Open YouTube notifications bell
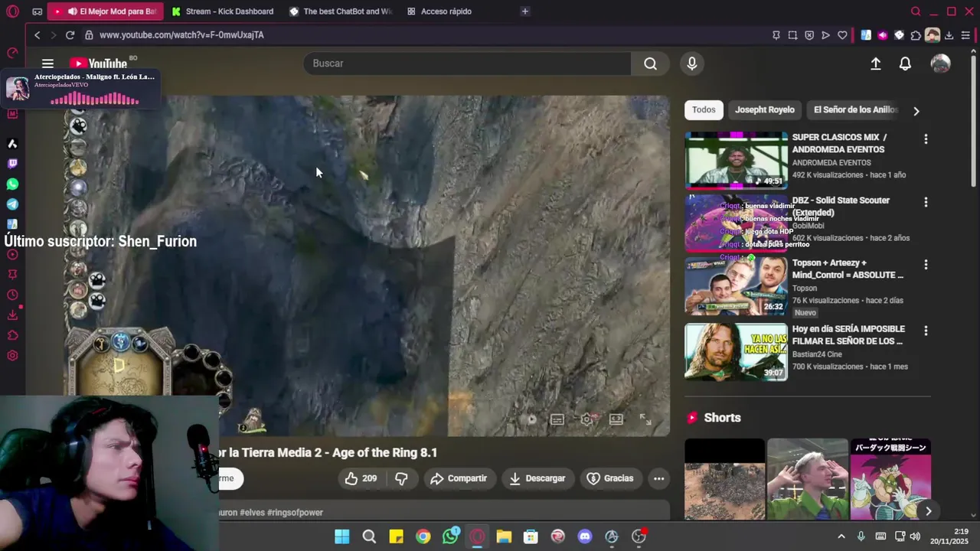This screenshot has height=551, width=980. click(905, 64)
